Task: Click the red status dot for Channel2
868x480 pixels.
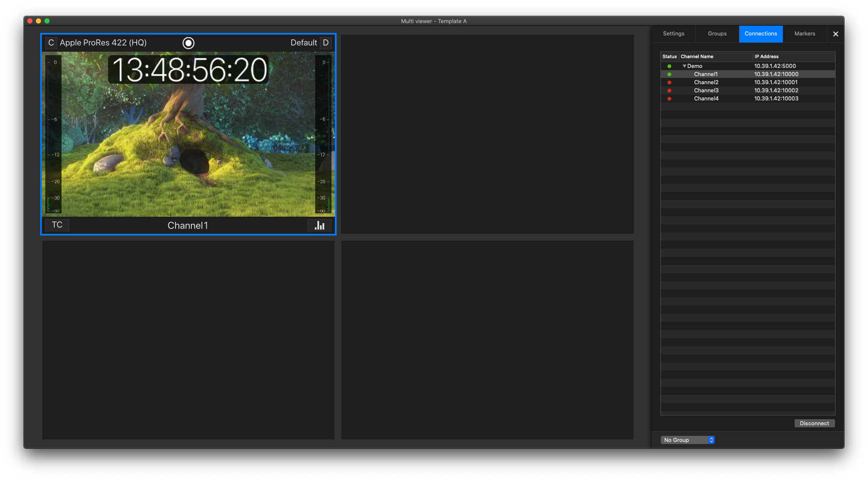Action: click(x=669, y=82)
